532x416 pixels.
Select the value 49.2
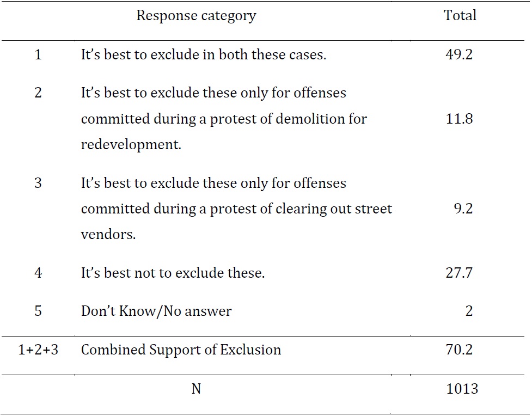[459, 54]
